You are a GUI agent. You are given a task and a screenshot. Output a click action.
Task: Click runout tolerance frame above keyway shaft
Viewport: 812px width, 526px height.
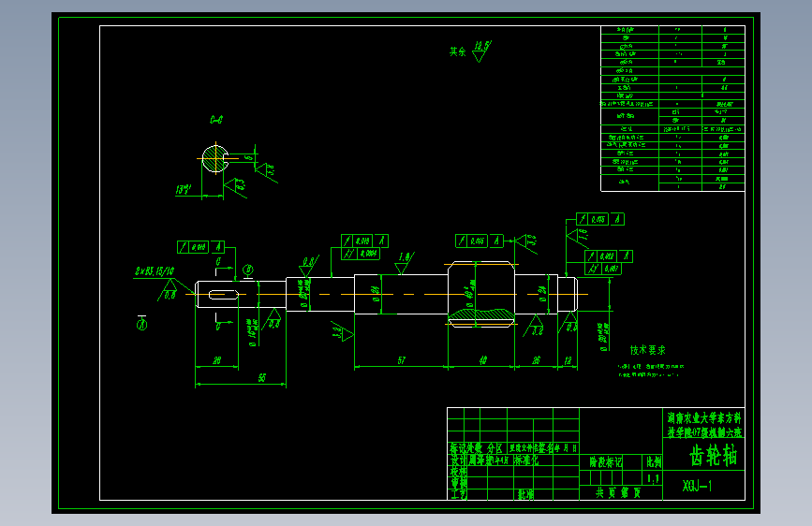point(201,247)
